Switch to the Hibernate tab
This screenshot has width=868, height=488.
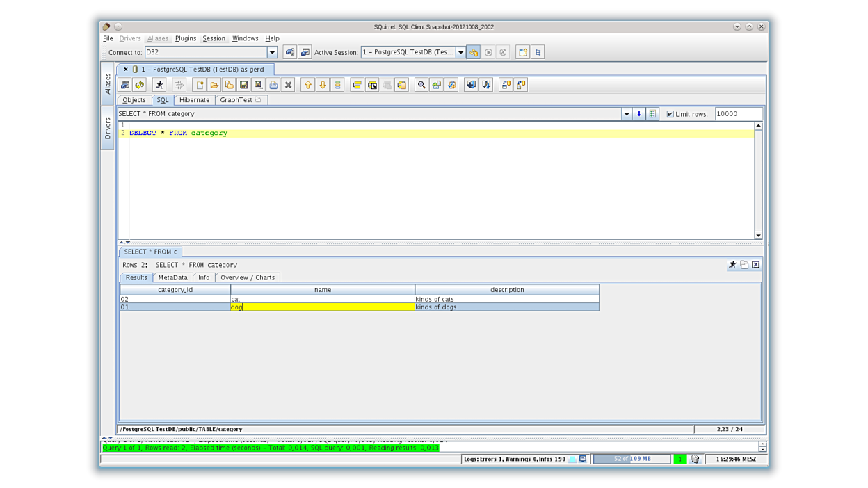[194, 99]
